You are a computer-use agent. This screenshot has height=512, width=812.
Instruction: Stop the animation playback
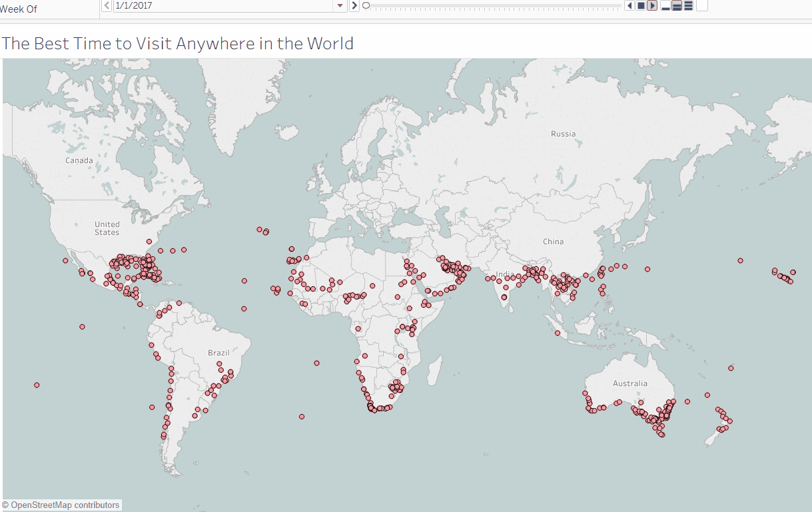[x=641, y=6]
